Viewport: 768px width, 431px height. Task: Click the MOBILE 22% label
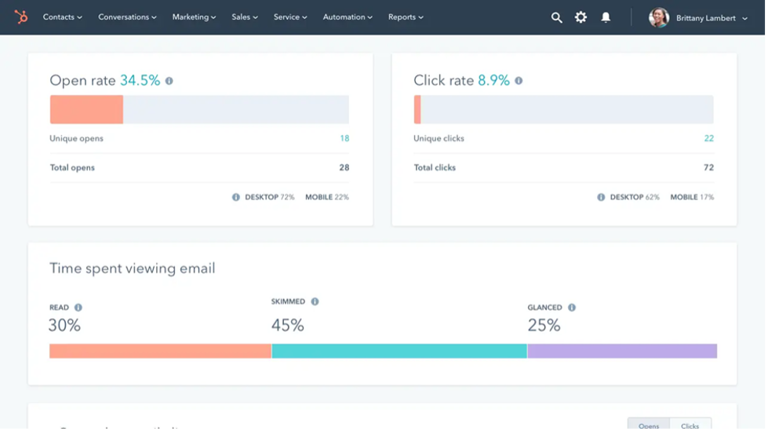click(329, 197)
